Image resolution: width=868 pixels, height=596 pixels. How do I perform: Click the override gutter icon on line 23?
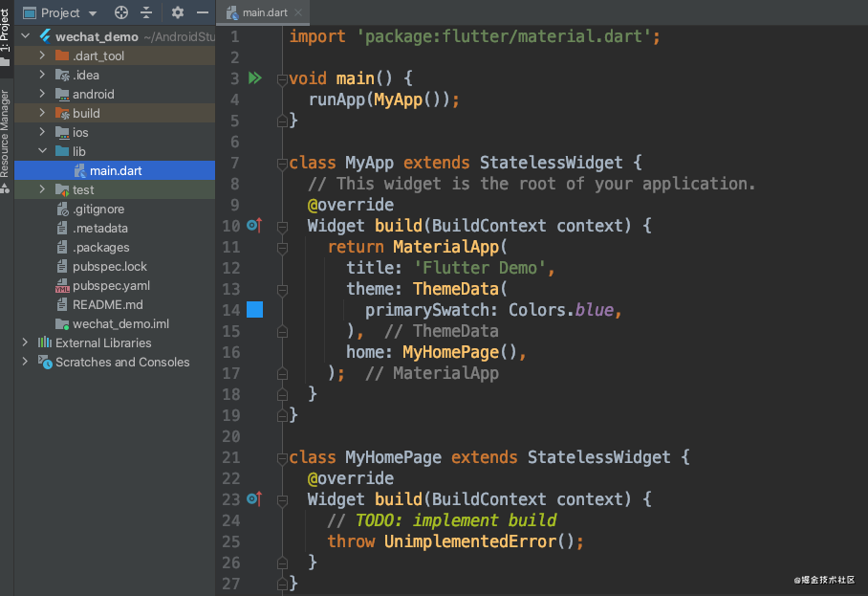[x=254, y=499]
